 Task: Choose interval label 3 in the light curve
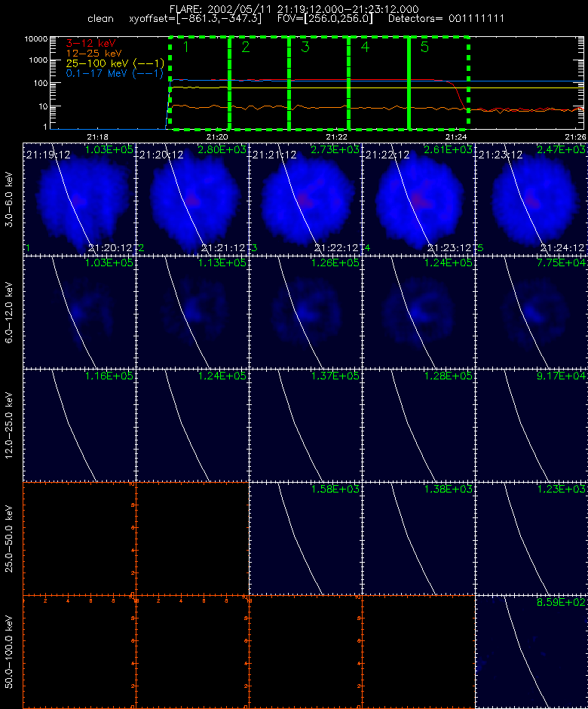(305, 47)
